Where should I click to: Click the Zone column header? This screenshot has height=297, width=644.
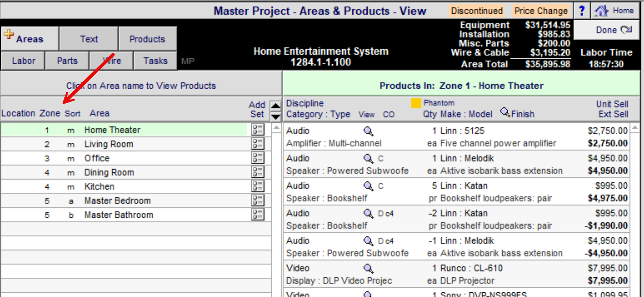(50, 113)
